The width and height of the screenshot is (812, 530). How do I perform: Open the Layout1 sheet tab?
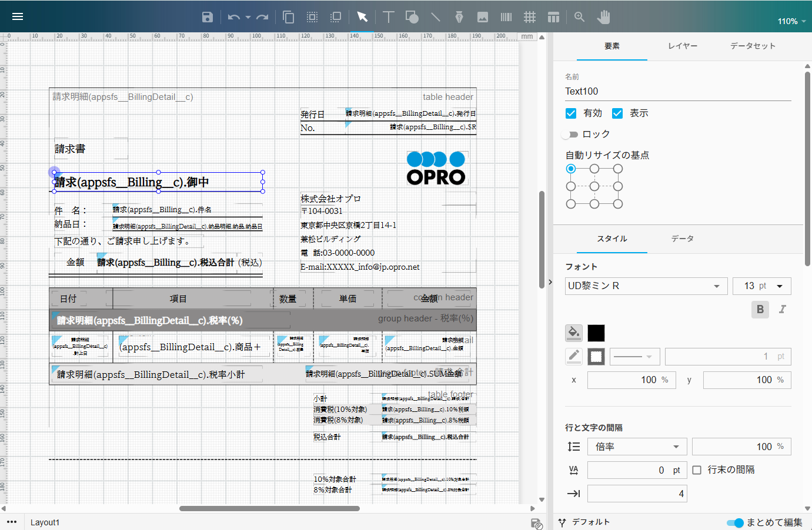pyautogui.click(x=45, y=522)
